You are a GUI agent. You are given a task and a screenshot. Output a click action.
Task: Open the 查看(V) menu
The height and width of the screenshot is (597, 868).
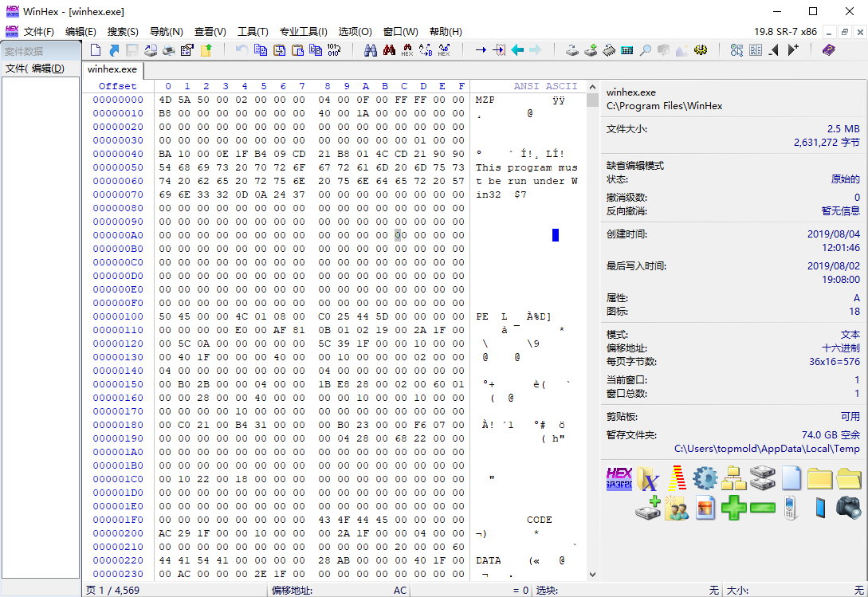(210, 32)
